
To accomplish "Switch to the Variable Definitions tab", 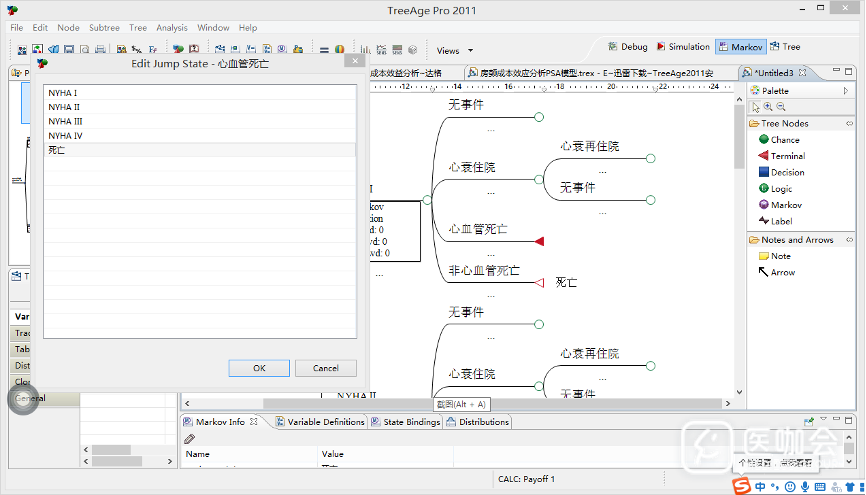I will click(x=319, y=422).
